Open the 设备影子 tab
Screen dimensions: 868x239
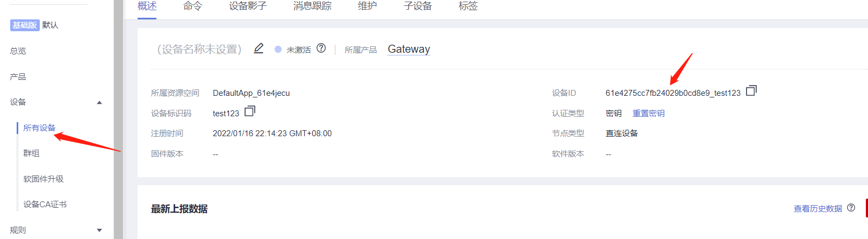[248, 6]
